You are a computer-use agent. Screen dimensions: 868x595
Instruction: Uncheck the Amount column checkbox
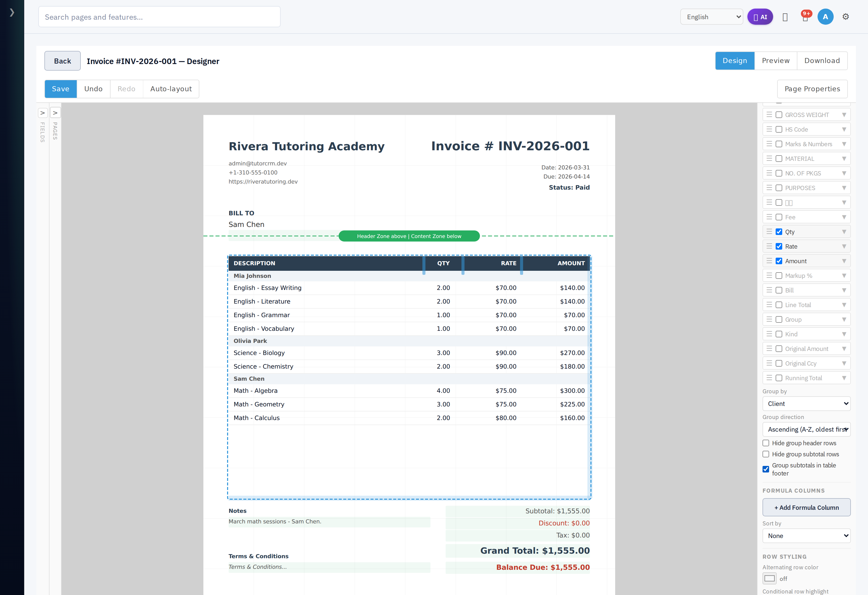pyautogui.click(x=779, y=261)
